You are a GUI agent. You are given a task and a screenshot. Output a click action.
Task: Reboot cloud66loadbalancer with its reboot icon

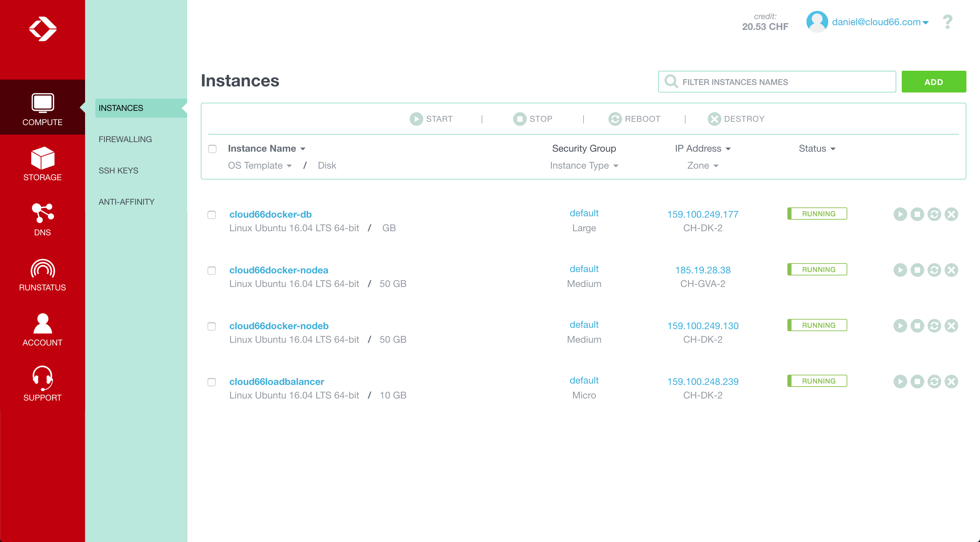[934, 382]
